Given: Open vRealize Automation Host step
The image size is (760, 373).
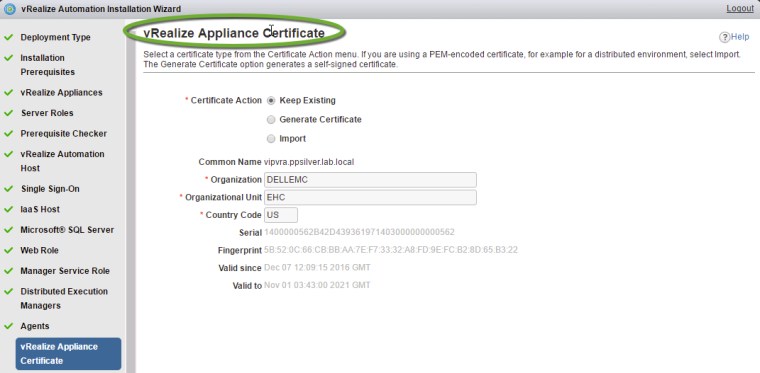Looking at the screenshot, I should click(x=62, y=161).
